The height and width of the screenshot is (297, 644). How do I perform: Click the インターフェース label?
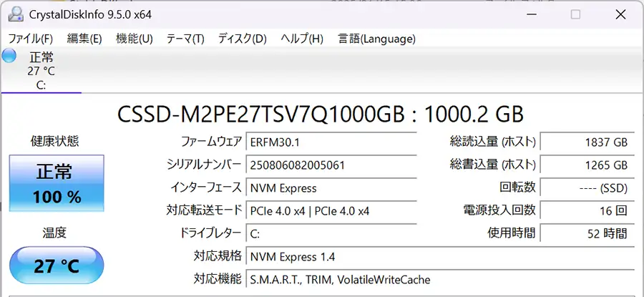(206, 188)
